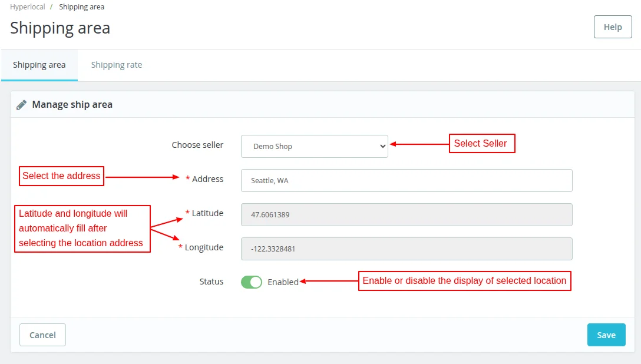The width and height of the screenshot is (641, 364).
Task: Select the Shipping area tab
Action: coord(39,65)
